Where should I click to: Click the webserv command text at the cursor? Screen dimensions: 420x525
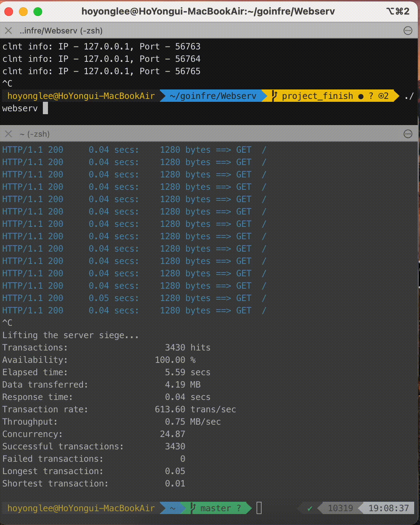tap(20, 108)
